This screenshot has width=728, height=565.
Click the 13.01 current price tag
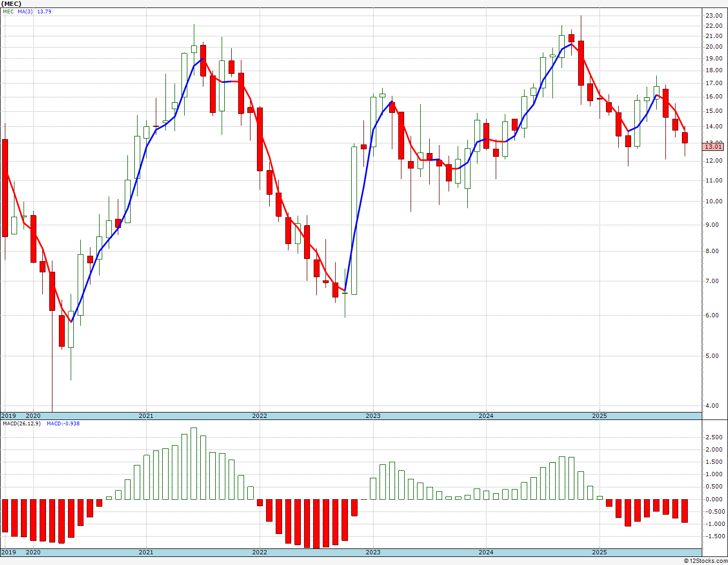pyautogui.click(x=714, y=147)
